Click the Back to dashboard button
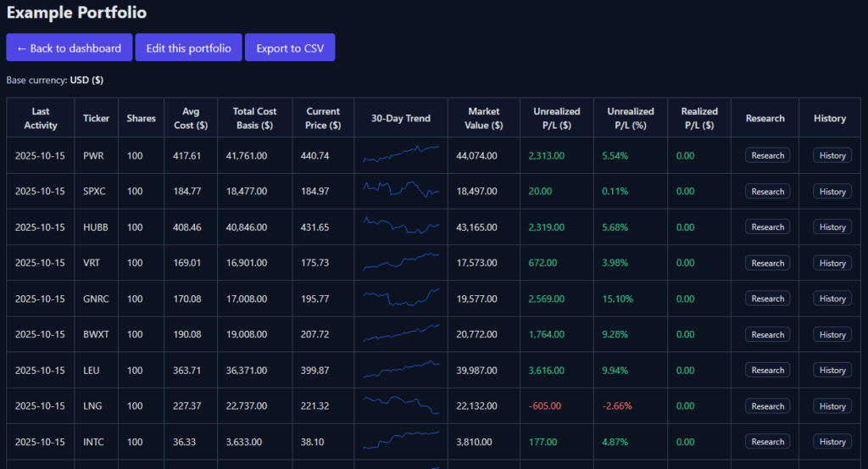 coord(69,47)
